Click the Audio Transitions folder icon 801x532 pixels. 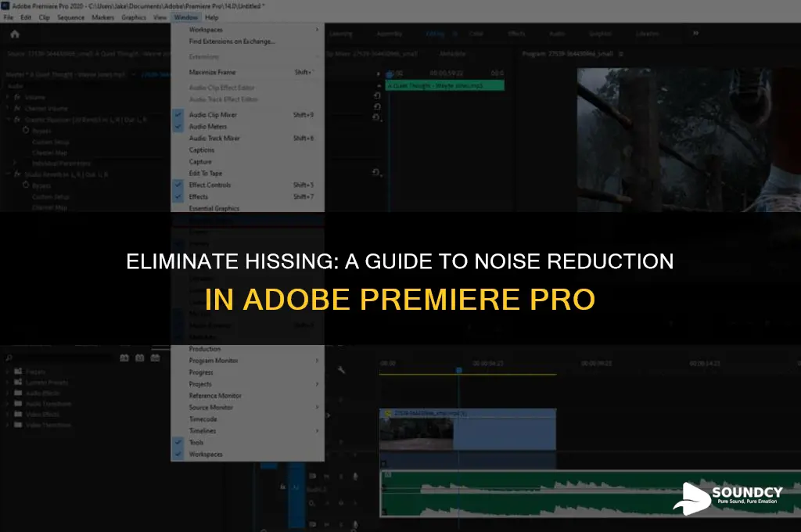click(x=19, y=403)
